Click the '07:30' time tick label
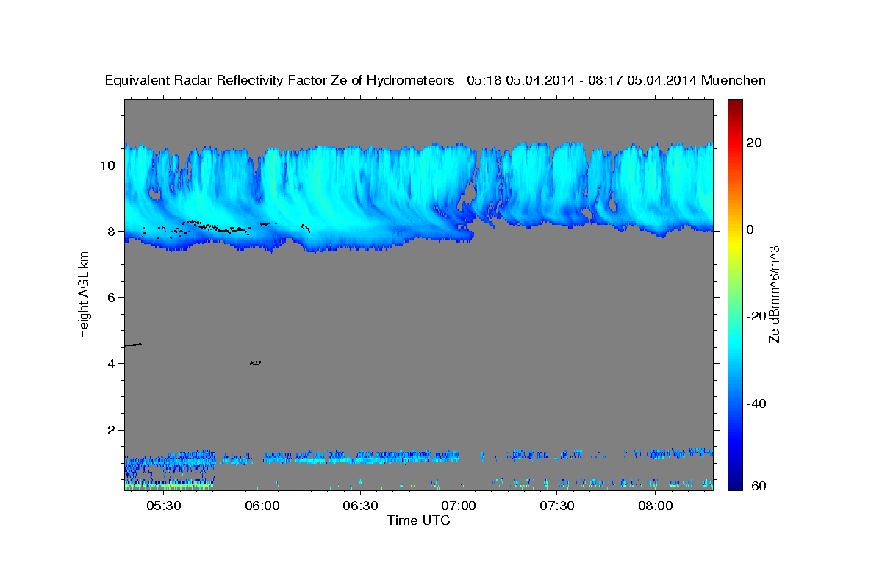This screenshot has width=882, height=588. coord(557,506)
